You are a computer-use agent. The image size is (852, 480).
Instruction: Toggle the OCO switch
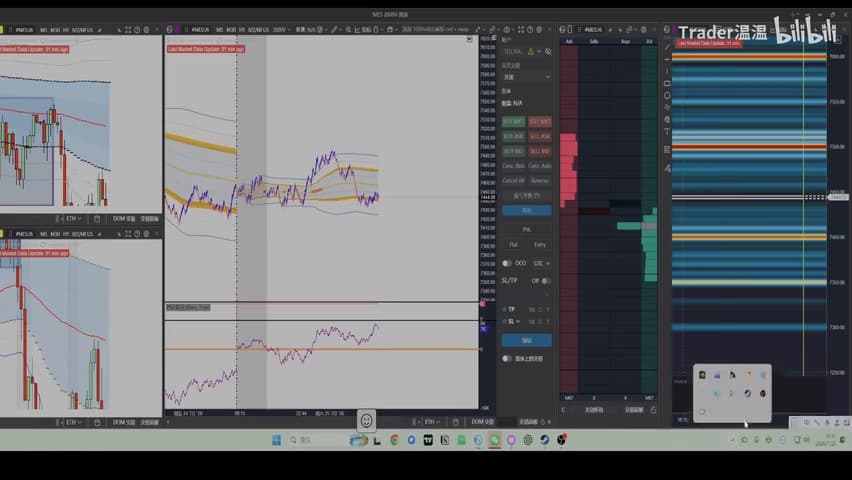[x=507, y=263]
